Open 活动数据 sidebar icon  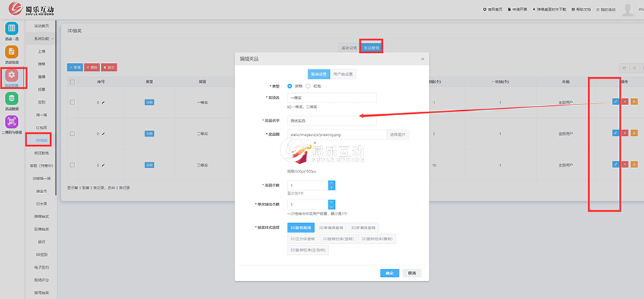(11, 99)
